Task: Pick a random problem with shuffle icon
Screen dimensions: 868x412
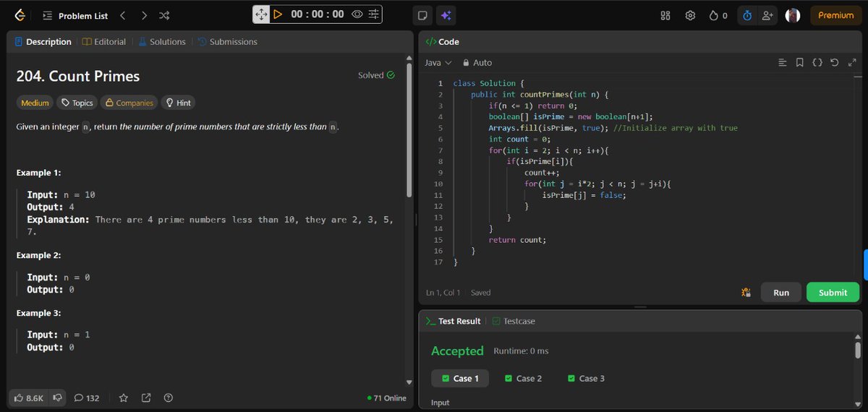Action: 164,15
